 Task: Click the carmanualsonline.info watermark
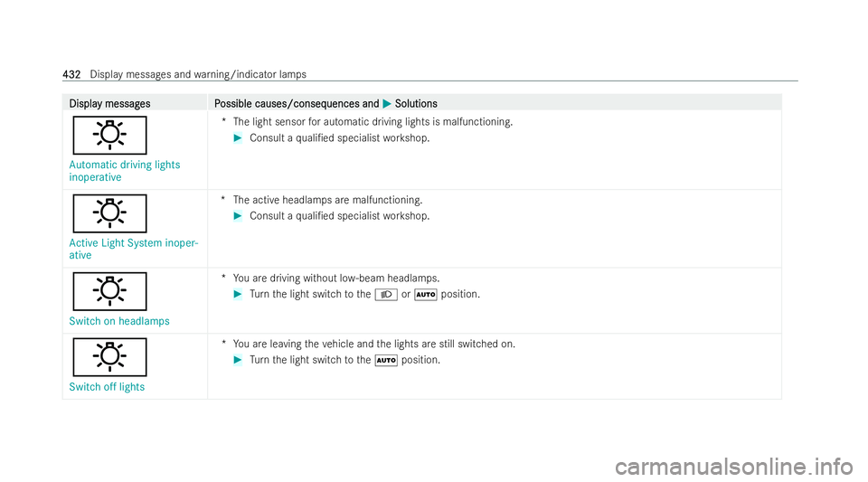click(734, 467)
